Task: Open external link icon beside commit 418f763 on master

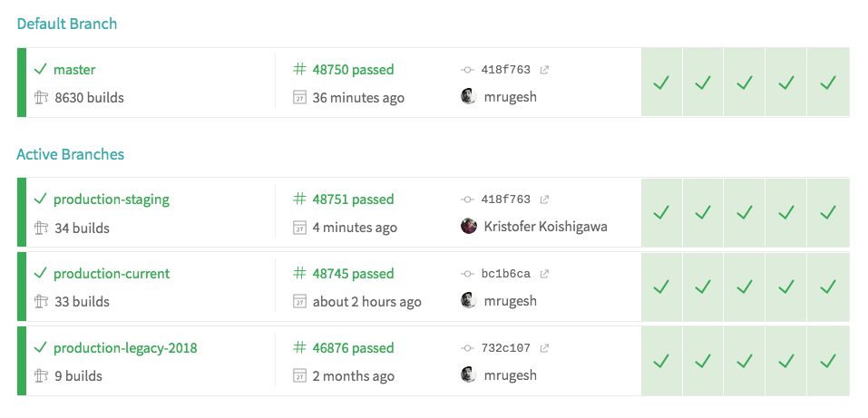Action: click(544, 71)
